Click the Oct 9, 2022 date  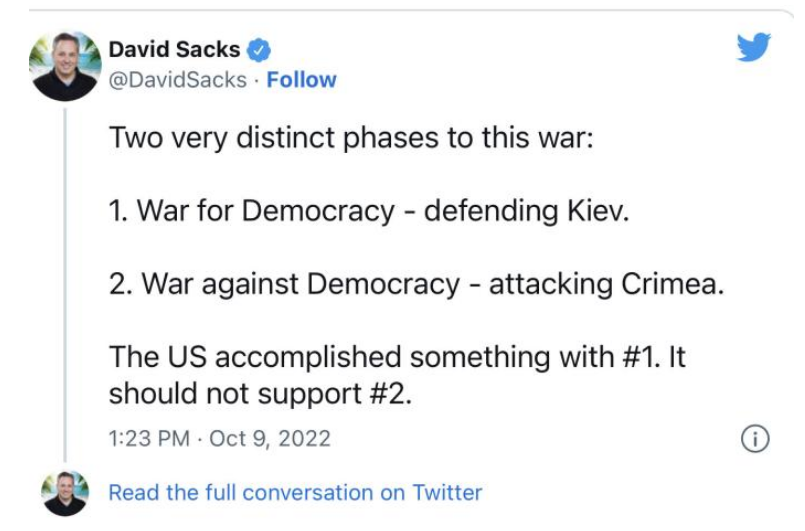click(270, 439)
